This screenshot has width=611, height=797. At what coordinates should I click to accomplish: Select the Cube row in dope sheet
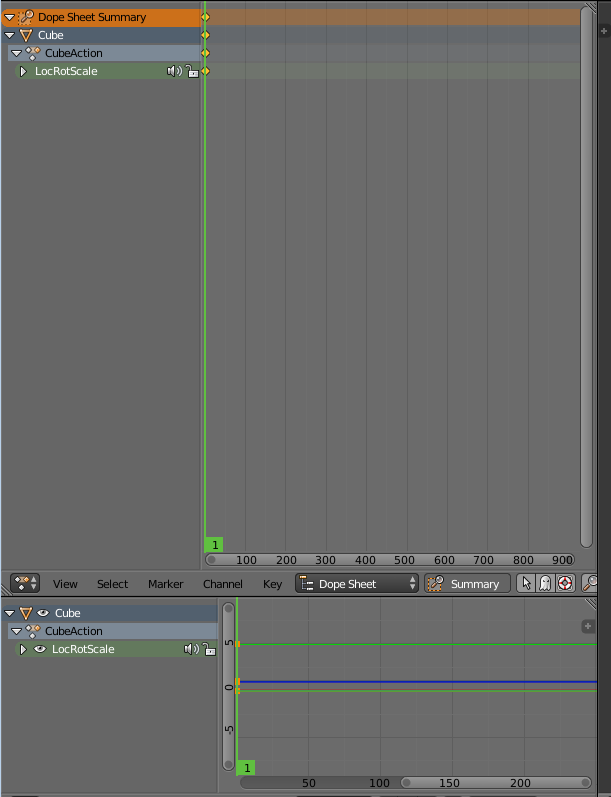pos(102,35)
